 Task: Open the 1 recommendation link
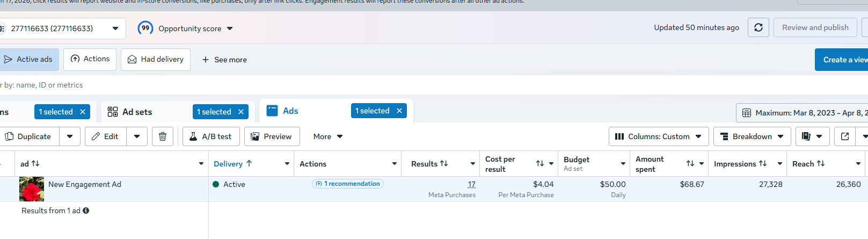click(348, 184)
